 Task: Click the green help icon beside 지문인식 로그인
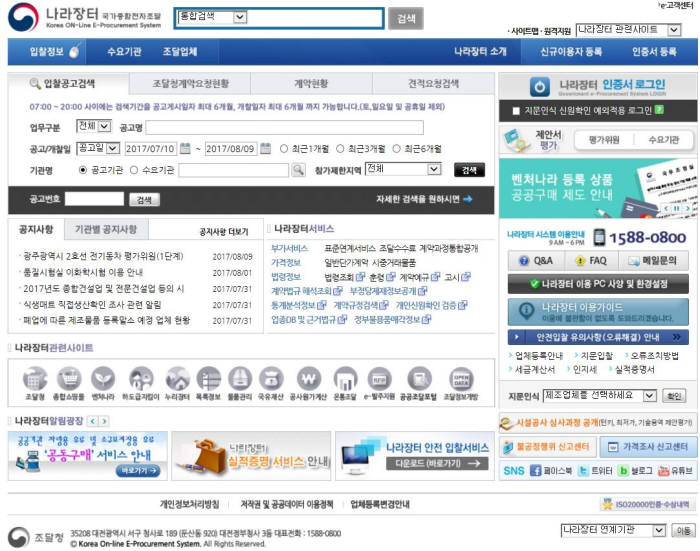(x=659, y=109)
